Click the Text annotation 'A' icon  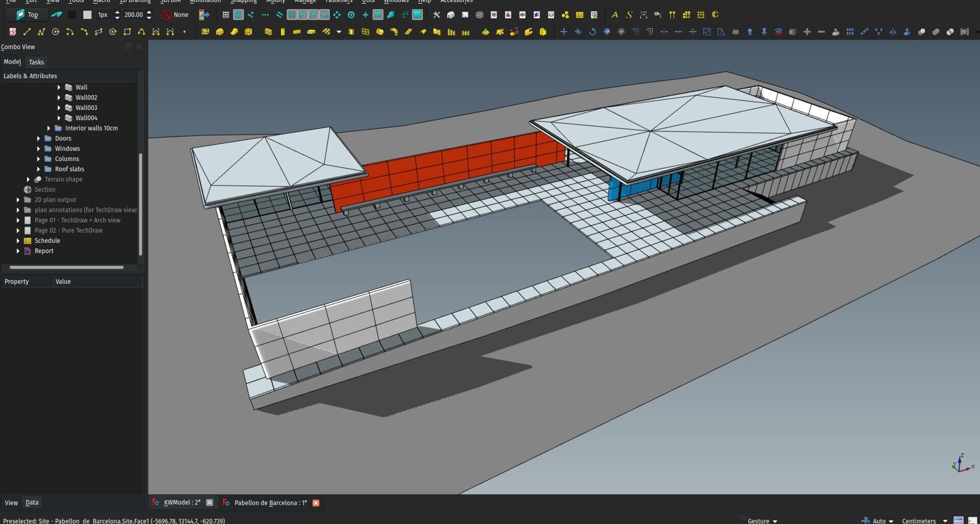(x=615, y=15)
